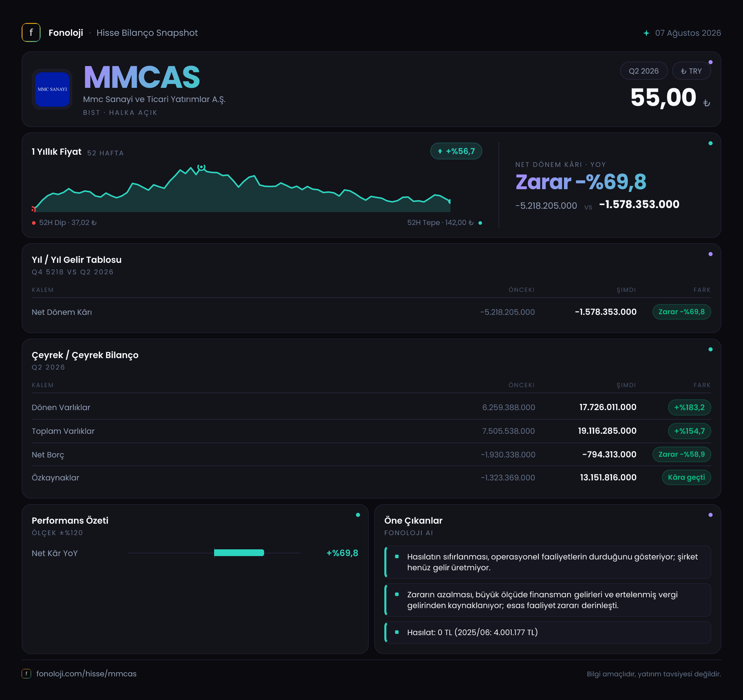
Task: Open the fonoloji.com/hisse/mmcas link
Action: click(x=86, y=673)
